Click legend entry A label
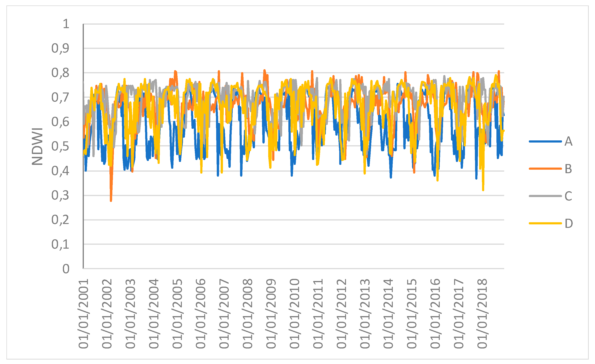The width and height of the screenshot is (595, 364). pyautogui.click(x=568, y=141)
